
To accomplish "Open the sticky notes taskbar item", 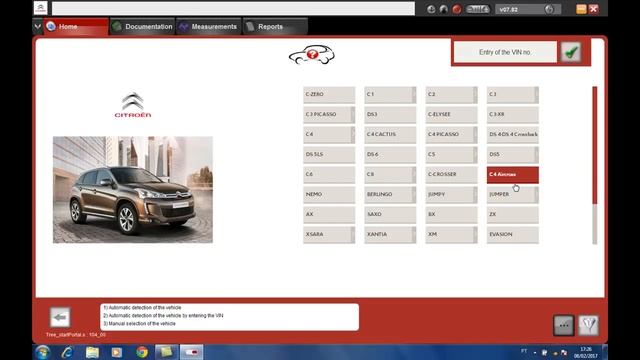I will pos(167,352).
